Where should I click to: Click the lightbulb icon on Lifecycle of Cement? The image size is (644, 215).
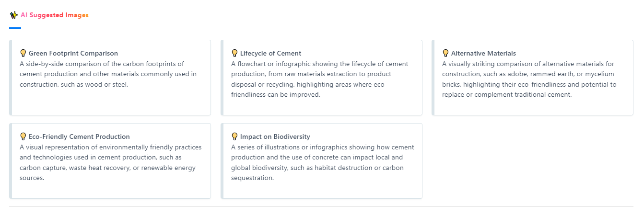[x=234, y=53]
